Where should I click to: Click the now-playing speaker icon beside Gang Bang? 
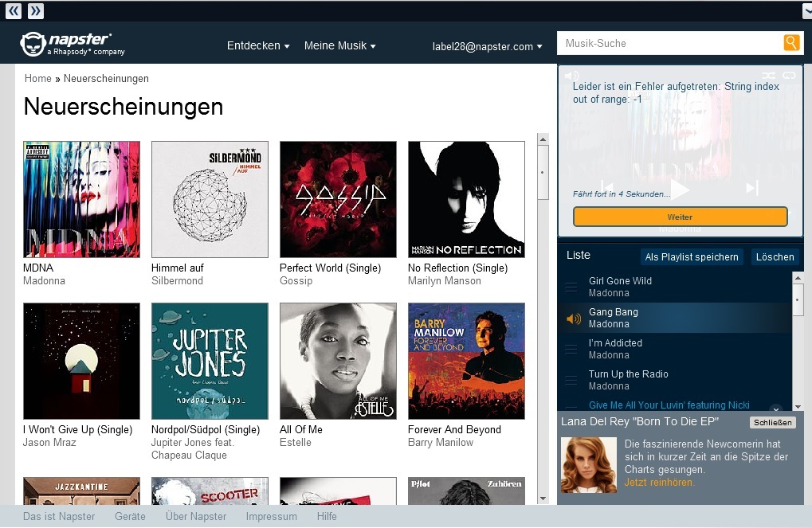tap(574, 319)
